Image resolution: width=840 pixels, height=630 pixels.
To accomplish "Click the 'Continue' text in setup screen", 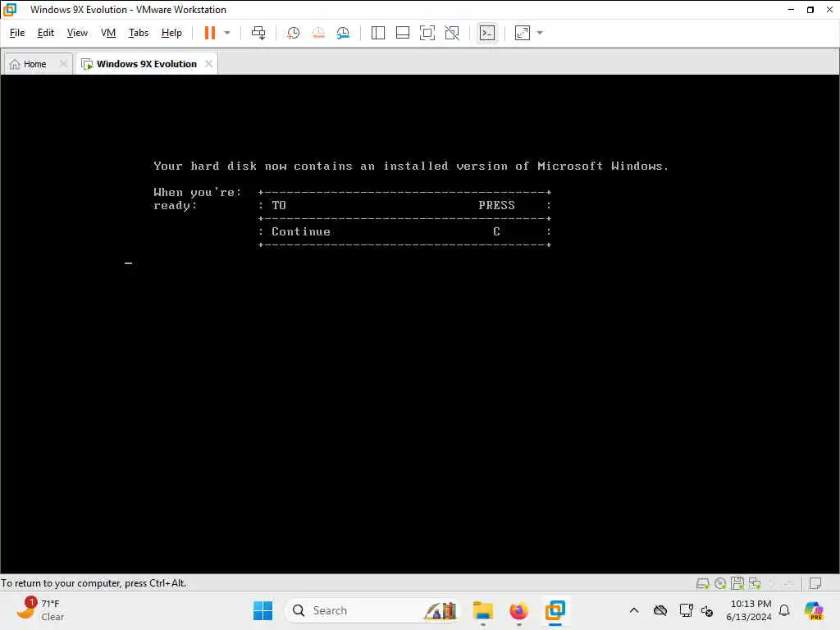I will (300, 231).
